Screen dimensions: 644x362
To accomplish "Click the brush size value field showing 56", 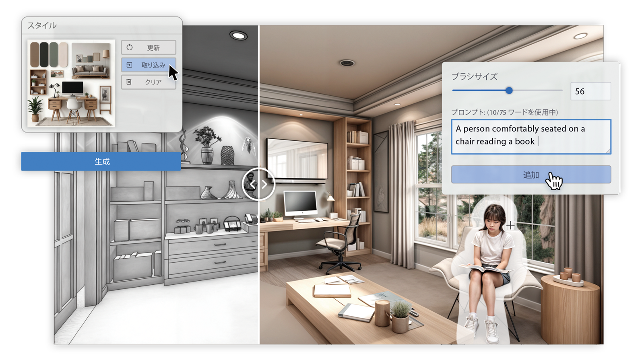I will pos(590,91).
